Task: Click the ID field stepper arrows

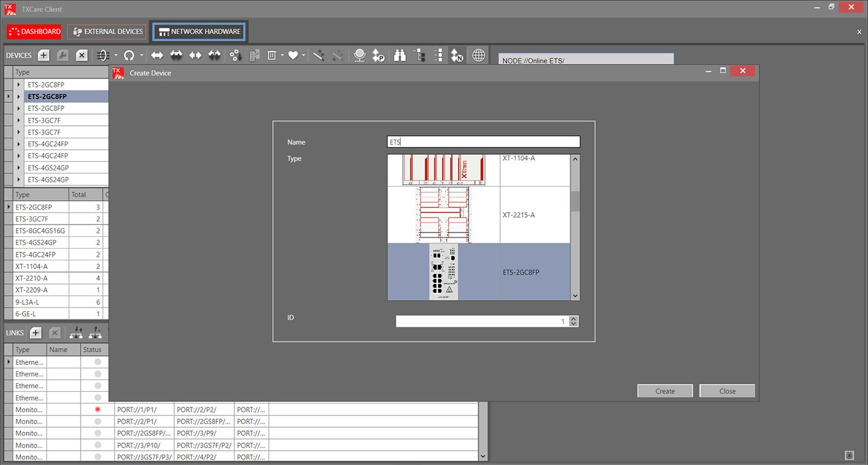Action: (573, 321)
